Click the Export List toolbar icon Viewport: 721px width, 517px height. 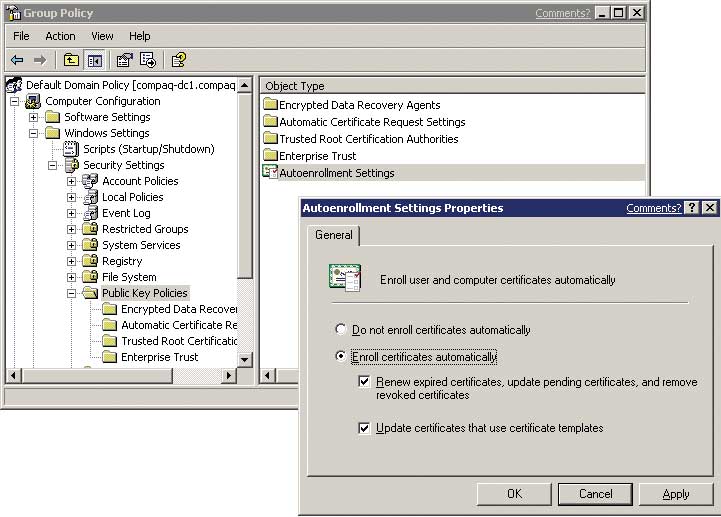(x=148, y=60)
